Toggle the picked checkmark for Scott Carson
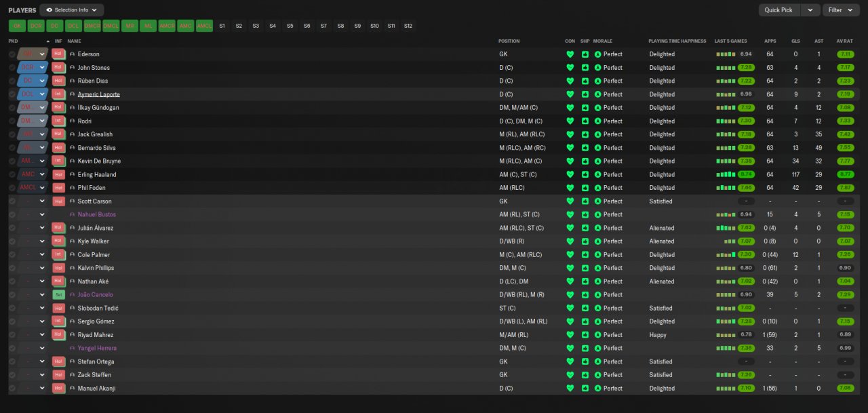The image size is (868, 413). coord(12,201)
